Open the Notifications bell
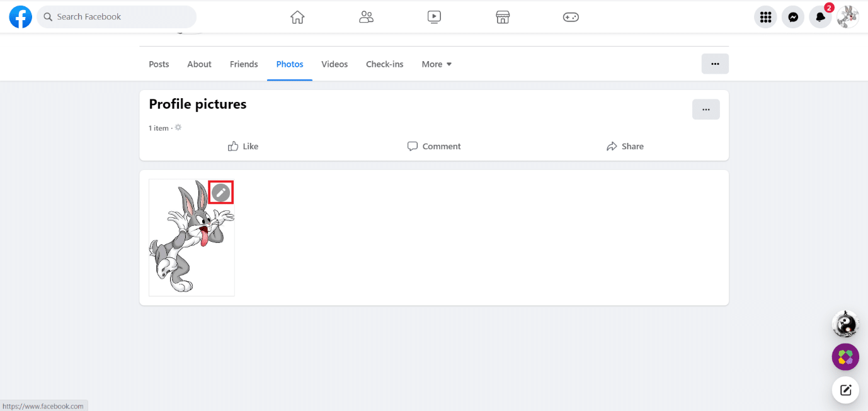 coord(820,17)
